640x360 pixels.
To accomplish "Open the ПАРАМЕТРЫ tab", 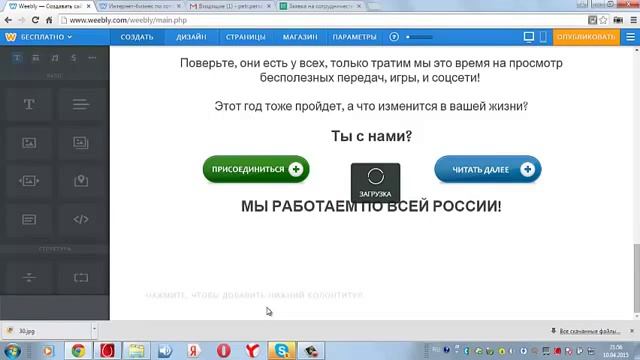I will 354,37.
